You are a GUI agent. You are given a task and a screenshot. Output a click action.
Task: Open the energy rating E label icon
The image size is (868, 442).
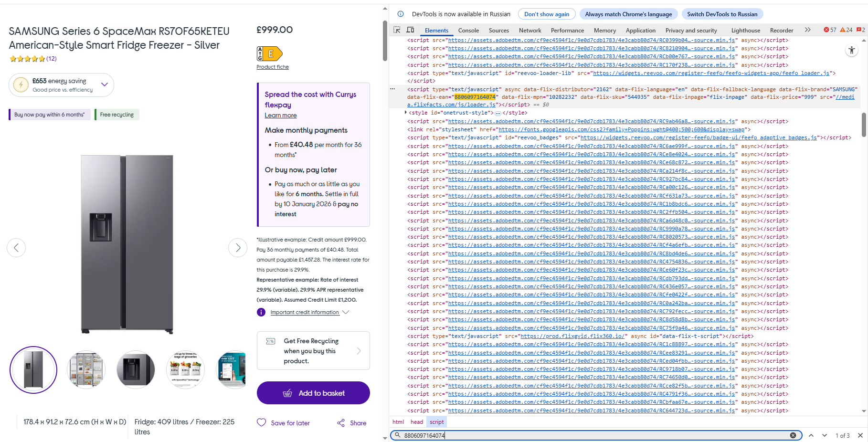coord(269,53)
